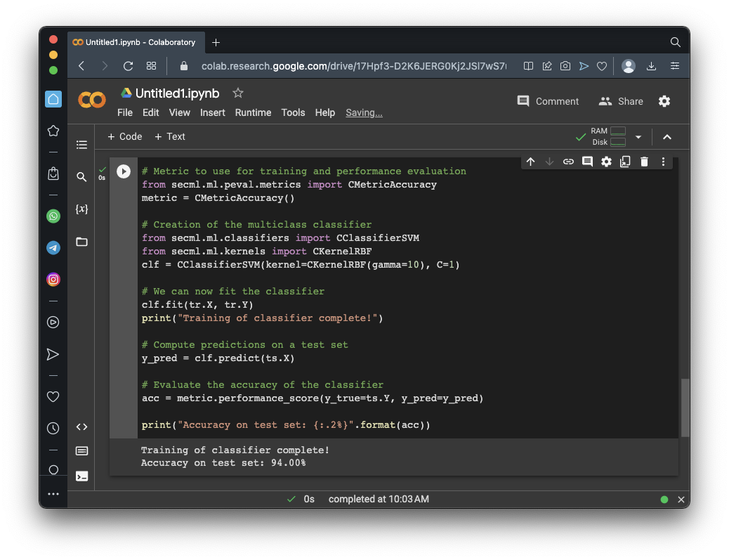Image resolution: width=729 pixels, height=560 pixels.
Task: Open the find and replace search icon
Action: point(81,177)
